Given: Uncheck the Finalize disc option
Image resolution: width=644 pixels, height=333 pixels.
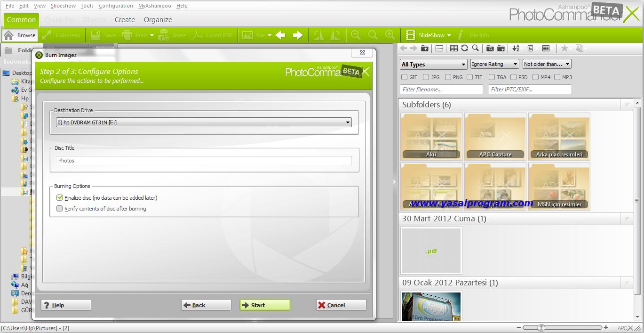Looking at the screenshot, I should pyautogui.click(x=60, y=198).
